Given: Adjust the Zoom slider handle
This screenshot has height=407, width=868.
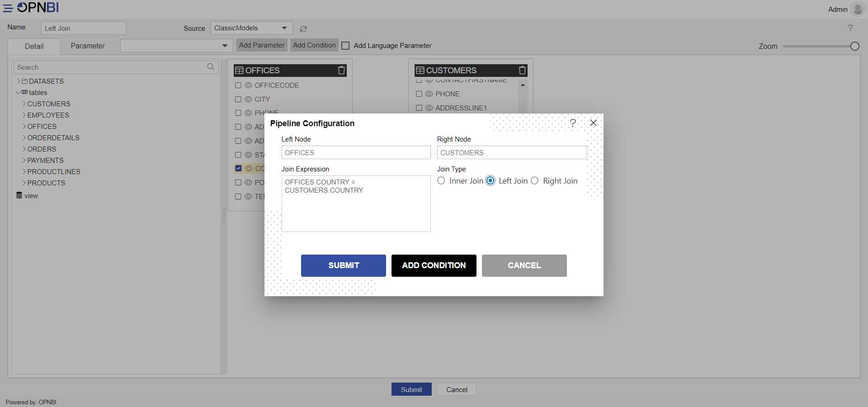Looking at the screenshot, I should [x=854, y=46].
